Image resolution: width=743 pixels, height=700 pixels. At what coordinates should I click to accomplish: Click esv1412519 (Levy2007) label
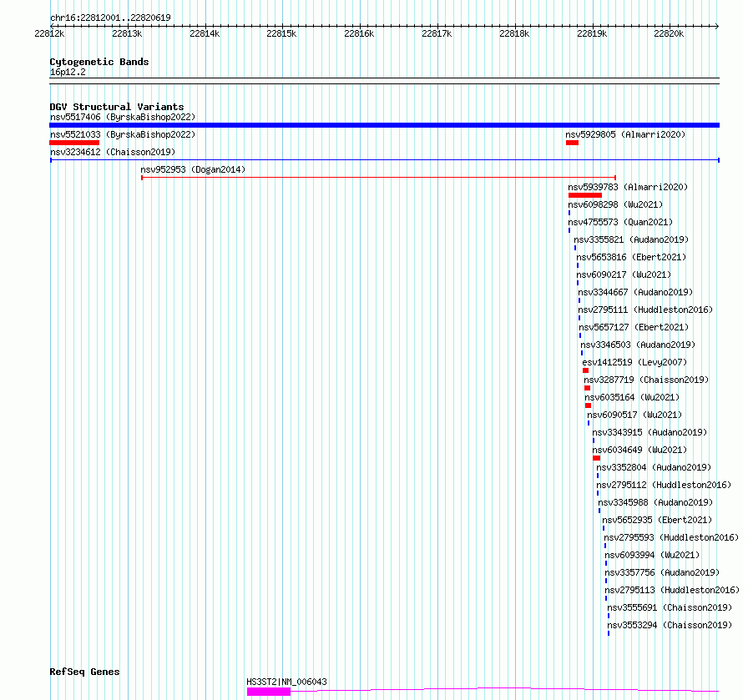coord(634,362)
